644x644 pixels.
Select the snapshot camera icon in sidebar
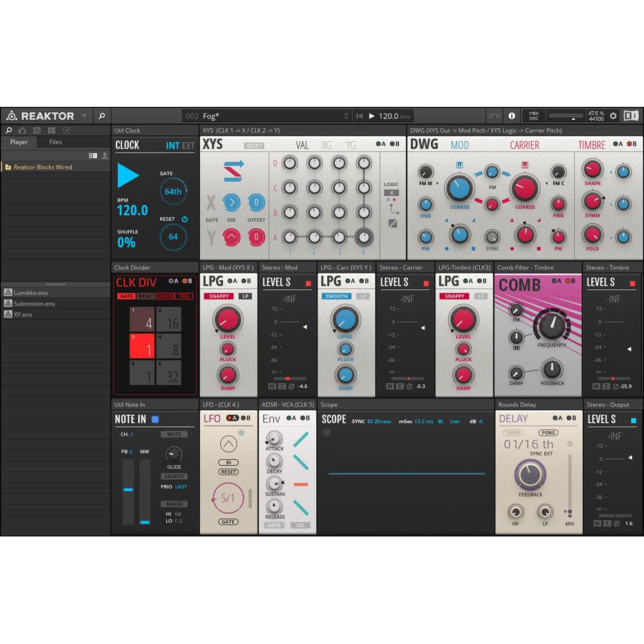(23, 130)
